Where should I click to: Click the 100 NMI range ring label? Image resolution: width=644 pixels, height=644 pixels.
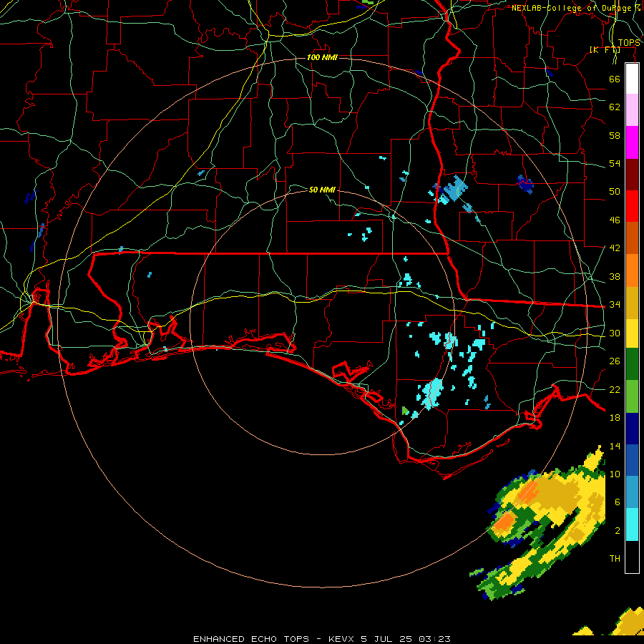(323, 57)
